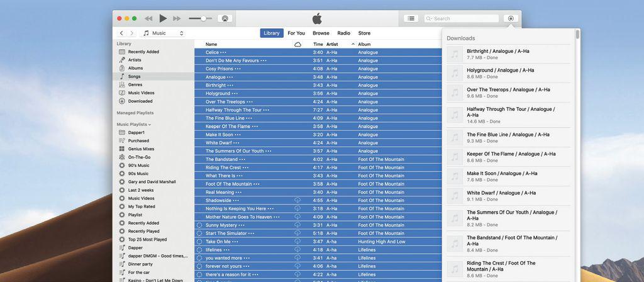Select Songs in the sidebar
644x282 pixels.
[x=153, y=76]
